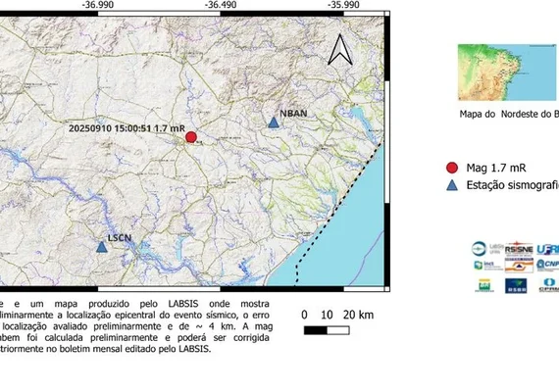Click the dark blue RSBR logo
Viewport: 559px width, 392px height.
pos(516,286)
